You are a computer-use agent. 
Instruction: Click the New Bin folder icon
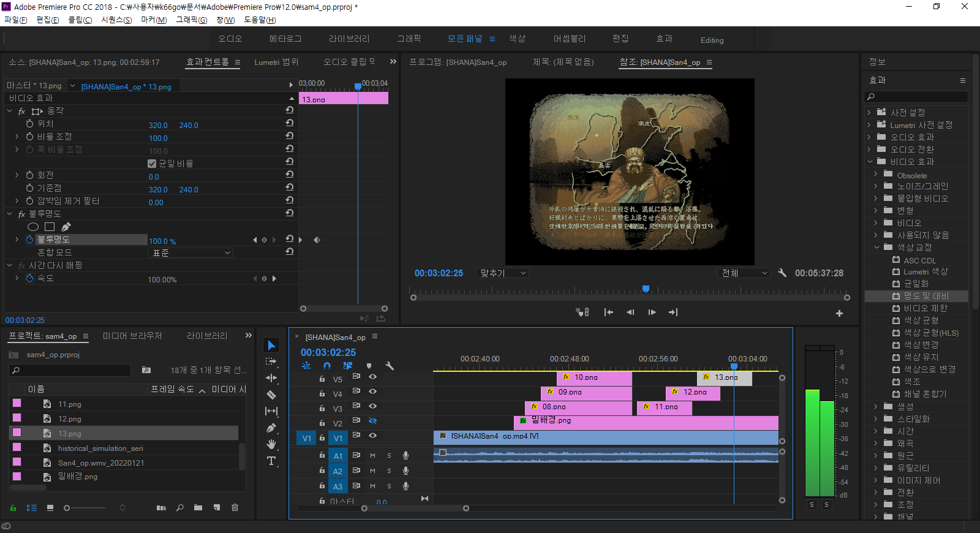198,507
